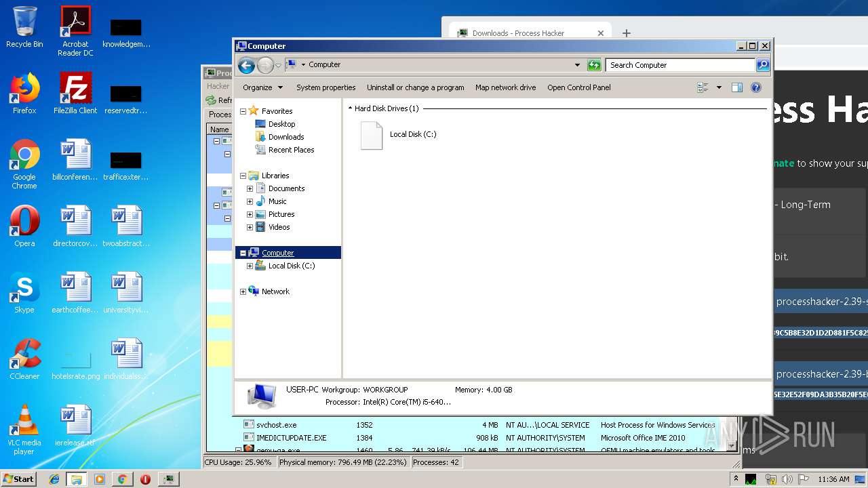This screenshot has width=868, height=488.
Task: Click System properties toolbar item
Action: (325, 87)
